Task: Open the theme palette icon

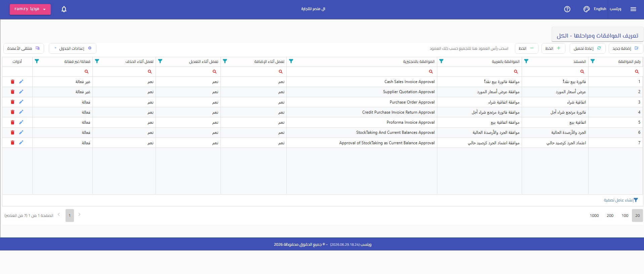Action: (x=587, y=9)
